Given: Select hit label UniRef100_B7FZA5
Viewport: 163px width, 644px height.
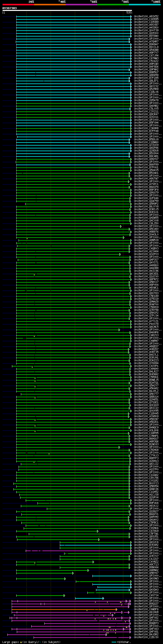Looking at the screenshot, I should 146,78.
